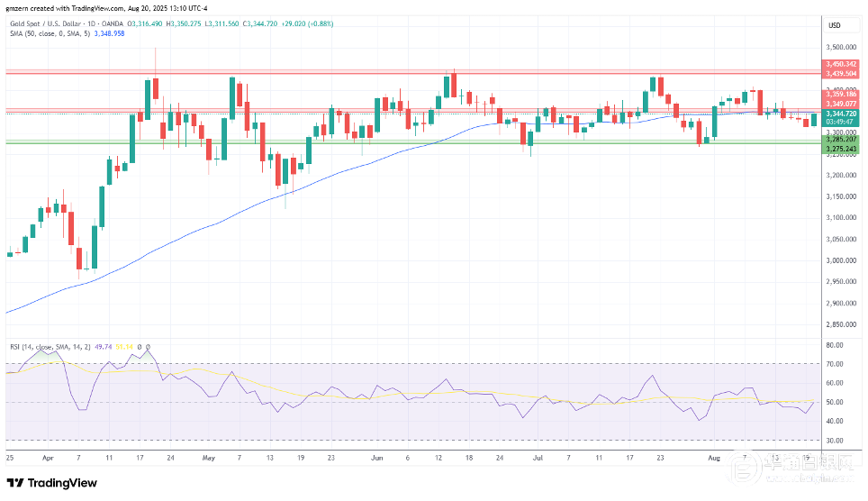868x501 pixels.
Task: Select the red 3,450.342 resistance price label
Action: (x=841, y=64)
